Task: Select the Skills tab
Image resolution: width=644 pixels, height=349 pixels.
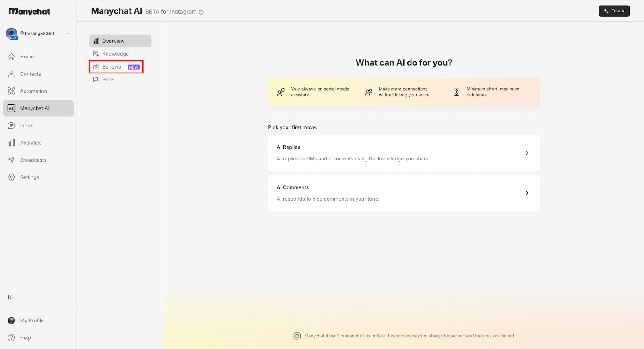Action: [x=108, y=80]
